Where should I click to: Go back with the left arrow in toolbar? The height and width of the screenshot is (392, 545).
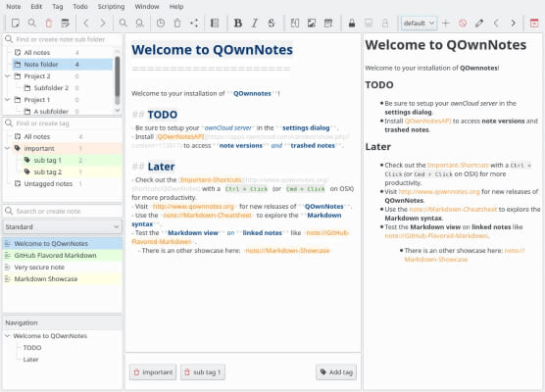pyautogui.click(x=86, y=24)
